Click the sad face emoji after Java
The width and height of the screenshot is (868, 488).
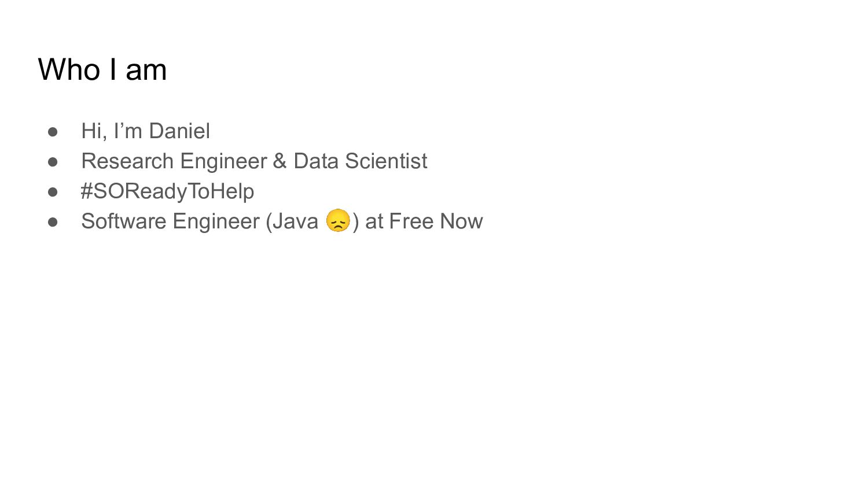(338, 221)
